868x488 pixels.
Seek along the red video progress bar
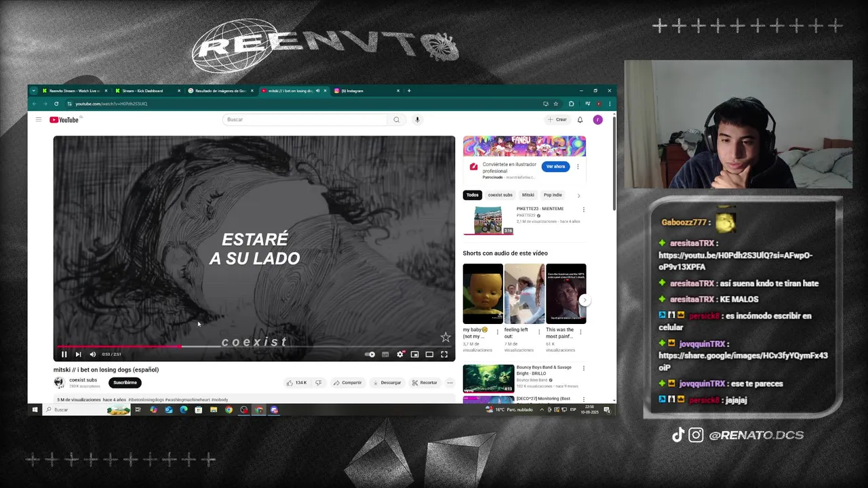click(254, 346)
